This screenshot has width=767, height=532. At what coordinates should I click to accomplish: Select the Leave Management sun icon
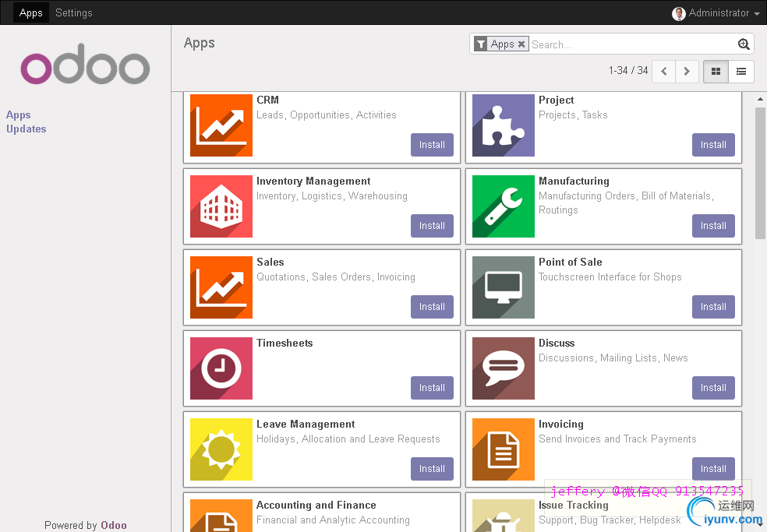point(221,449)
